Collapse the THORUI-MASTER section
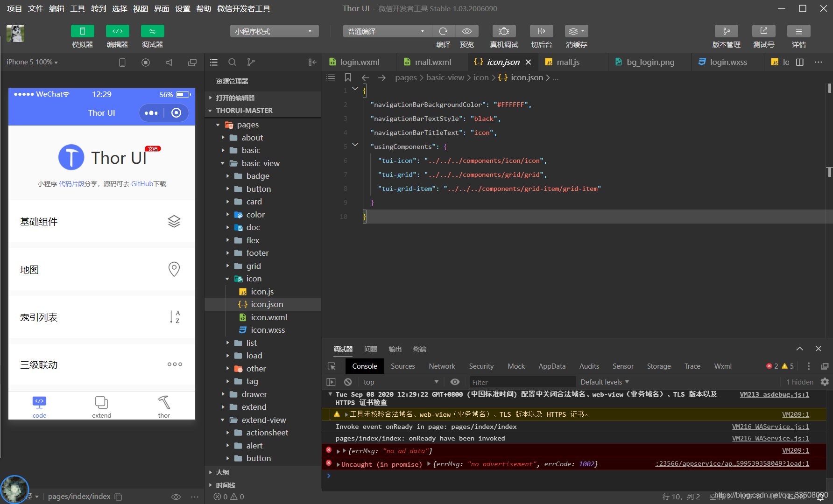The image size is (833, 504). click(263, 111)
